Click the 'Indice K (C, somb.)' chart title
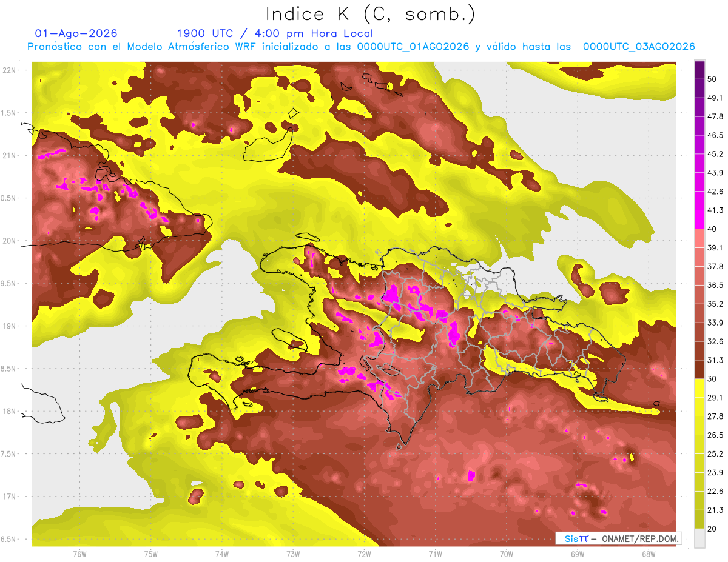 pyautogui.click(x=371, y=14)
